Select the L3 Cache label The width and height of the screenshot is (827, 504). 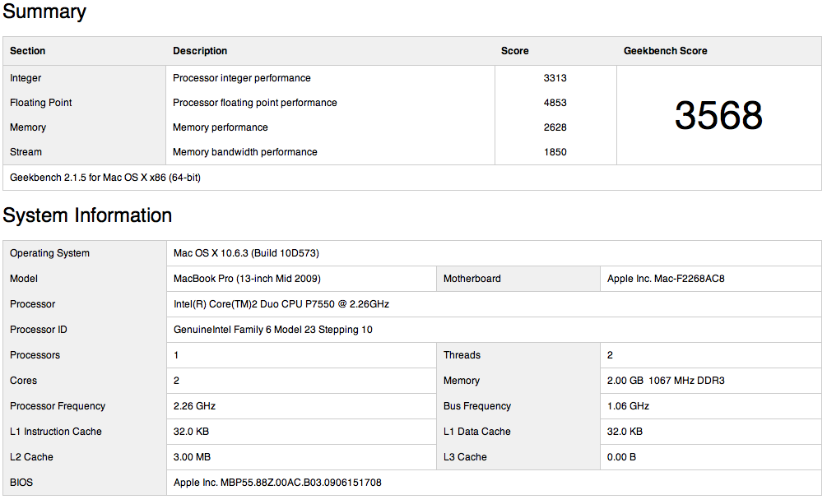click(x=465, y=457)
